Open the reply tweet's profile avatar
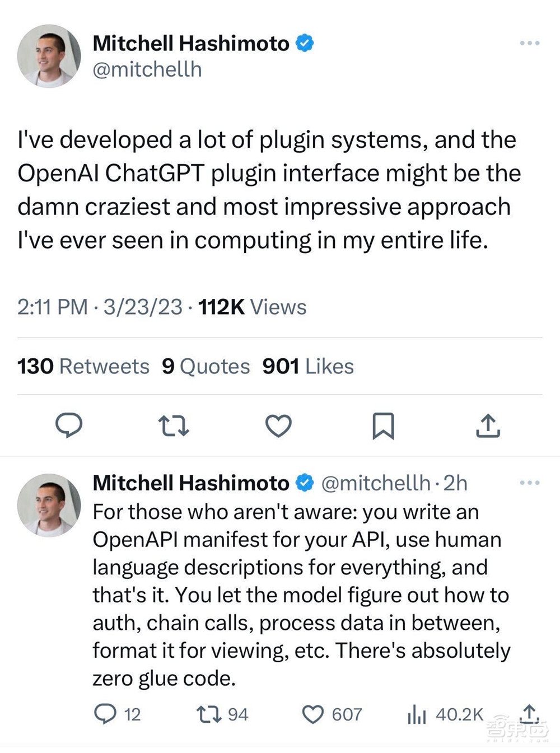This screenshot has height=753, width=560. tap(49, 505)
